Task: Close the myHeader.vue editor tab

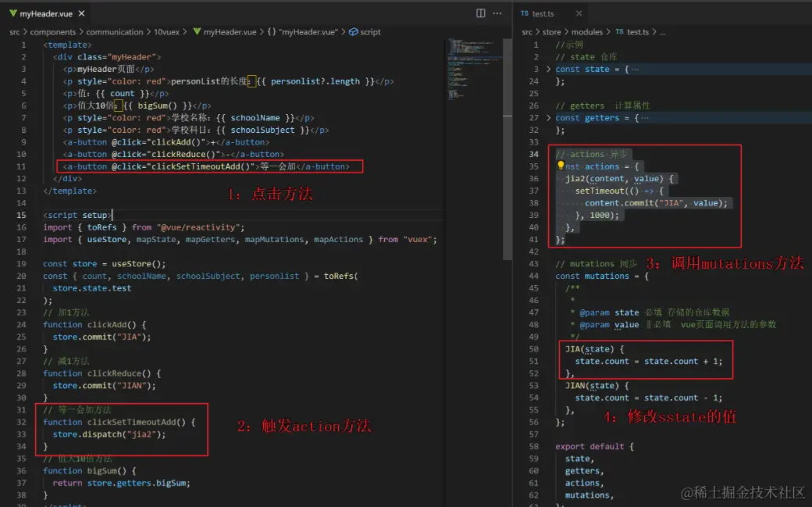Action: [x=81, y=13]
